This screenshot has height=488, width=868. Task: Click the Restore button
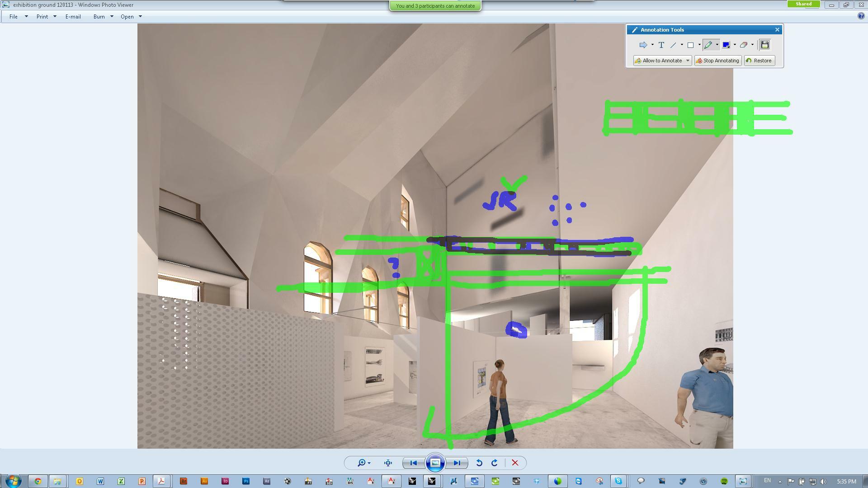click(x=759, y=61)
